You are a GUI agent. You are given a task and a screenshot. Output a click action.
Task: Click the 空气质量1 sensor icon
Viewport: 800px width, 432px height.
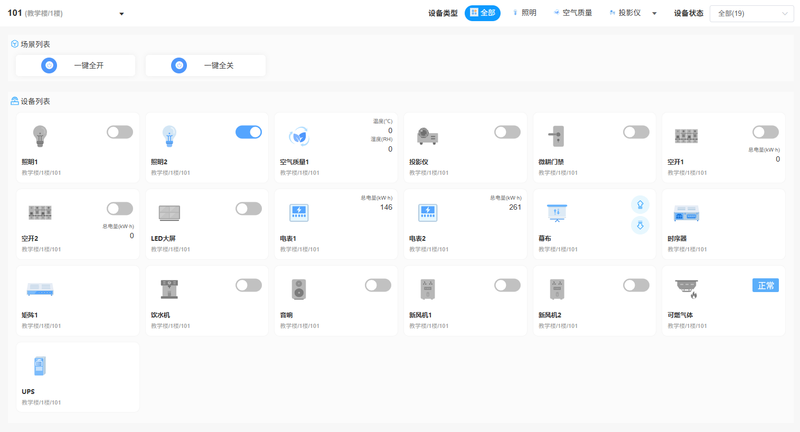point(298,137)
